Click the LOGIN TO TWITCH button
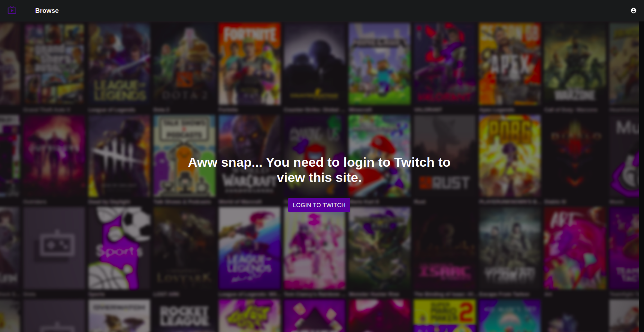 [319, 205]
